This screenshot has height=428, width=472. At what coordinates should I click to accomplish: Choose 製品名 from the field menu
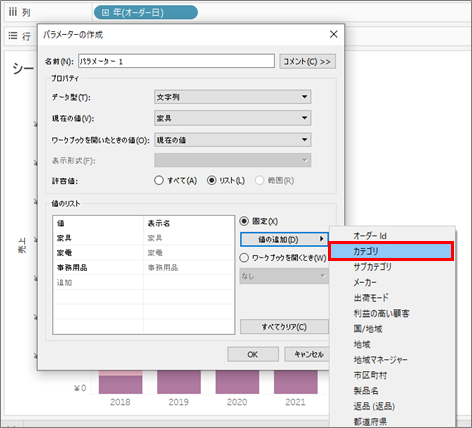[x=392, y=391]
